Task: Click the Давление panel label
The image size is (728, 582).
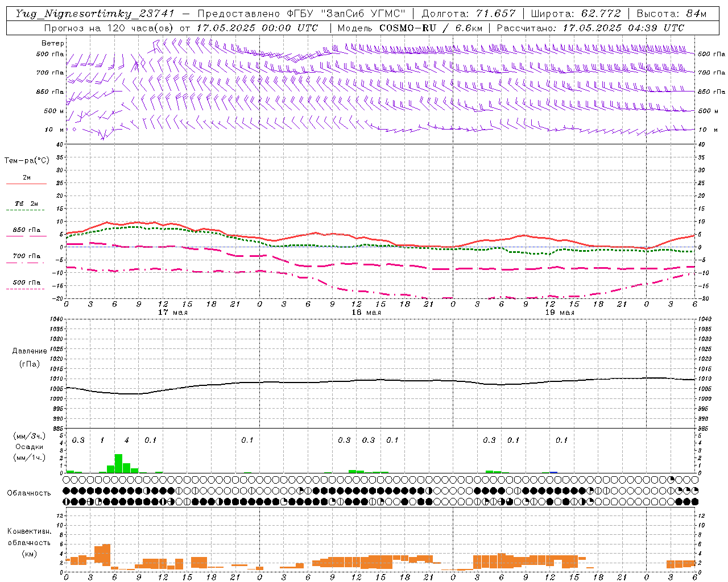Action: [30, 351]
